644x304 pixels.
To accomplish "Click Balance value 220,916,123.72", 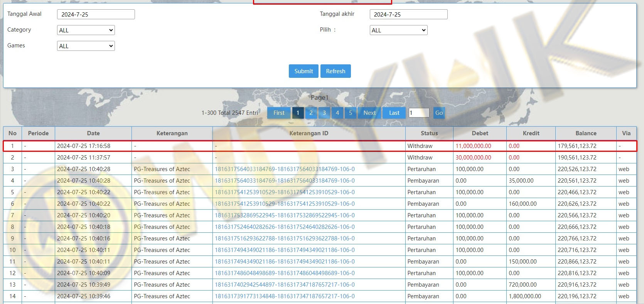I will click(x=577, y=285).
